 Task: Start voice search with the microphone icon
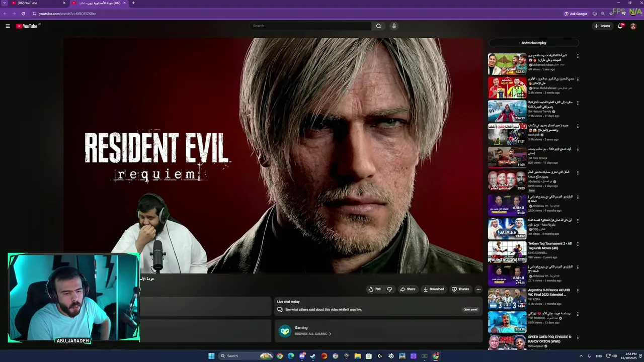point(394,26)
